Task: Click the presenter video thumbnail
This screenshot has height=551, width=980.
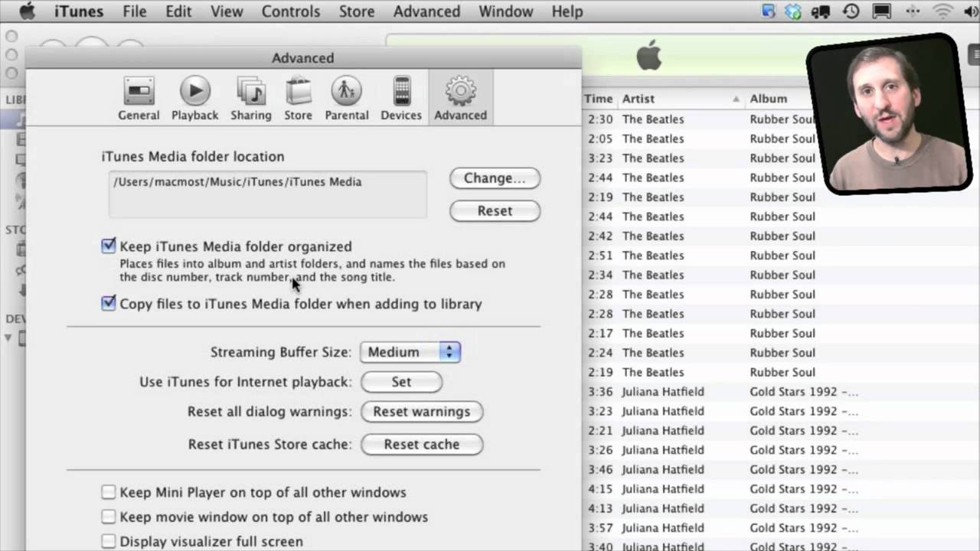Action: pos(891,113)
